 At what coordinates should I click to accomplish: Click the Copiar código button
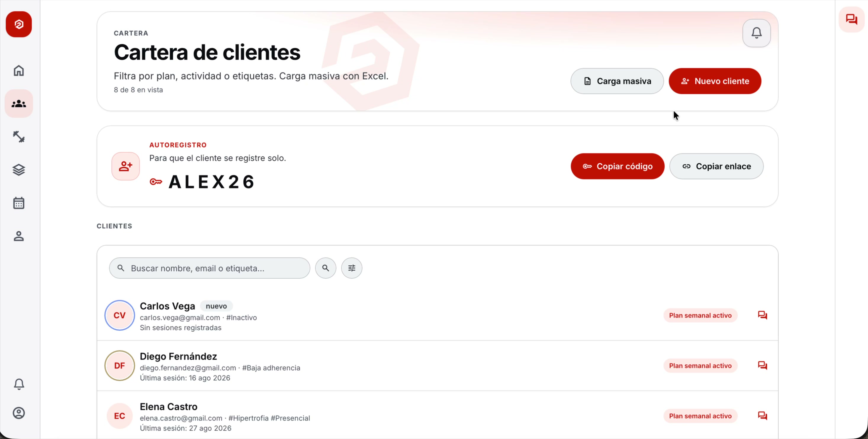tap(617, 166)
